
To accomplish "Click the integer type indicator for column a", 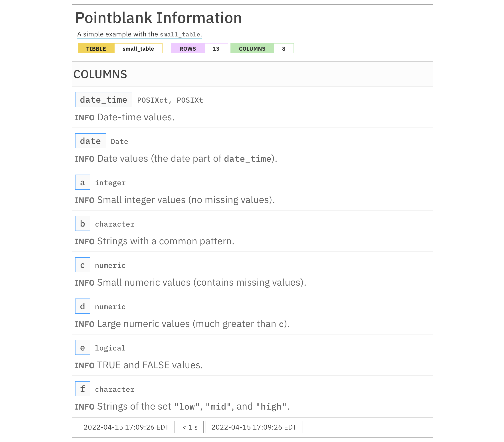I will click(110, 183).
